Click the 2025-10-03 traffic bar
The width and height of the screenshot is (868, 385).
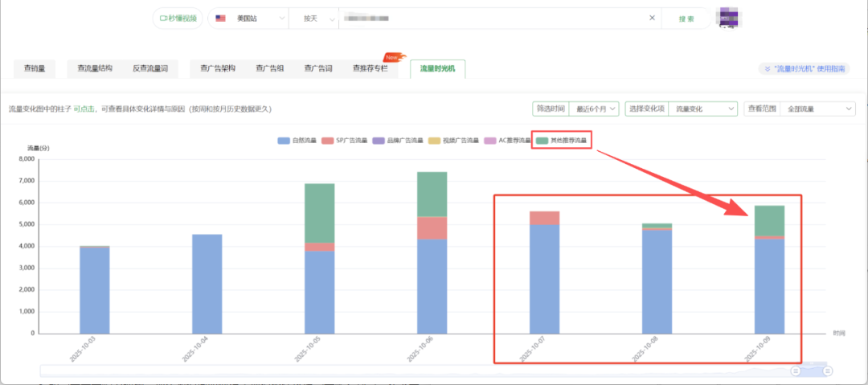(x=95, y=289)
